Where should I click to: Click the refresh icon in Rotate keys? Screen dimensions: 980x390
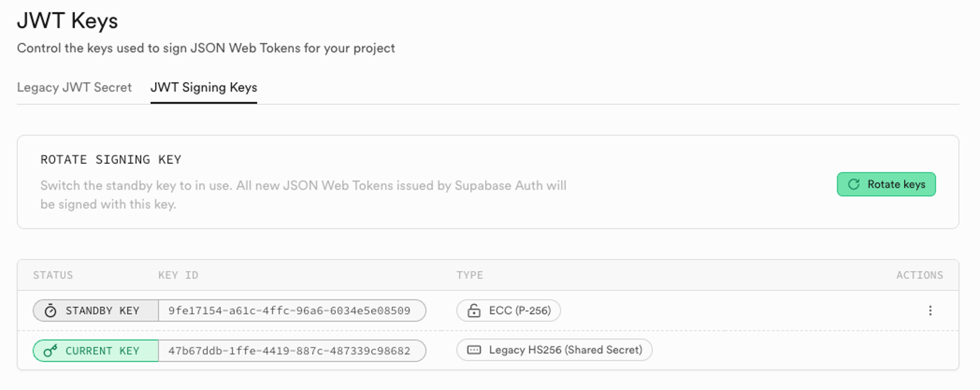click(853, 185)
